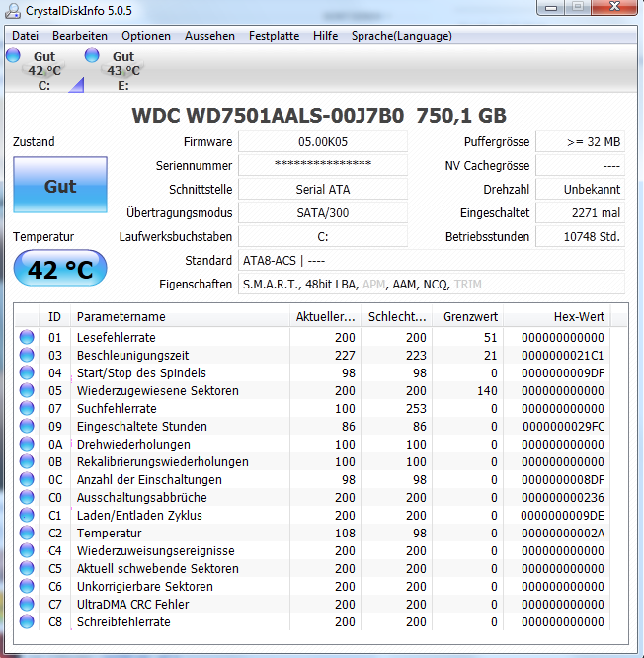The height and width of the screenshot is (658, 644).
Task: Click the Betriebsstunden value 10748 Std.
Action: 580,237
